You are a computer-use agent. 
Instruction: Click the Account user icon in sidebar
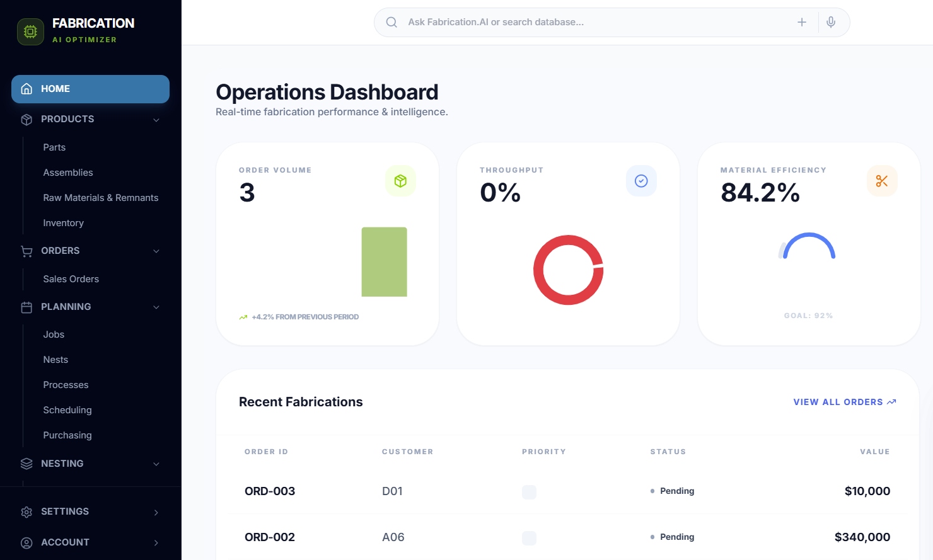26,542
